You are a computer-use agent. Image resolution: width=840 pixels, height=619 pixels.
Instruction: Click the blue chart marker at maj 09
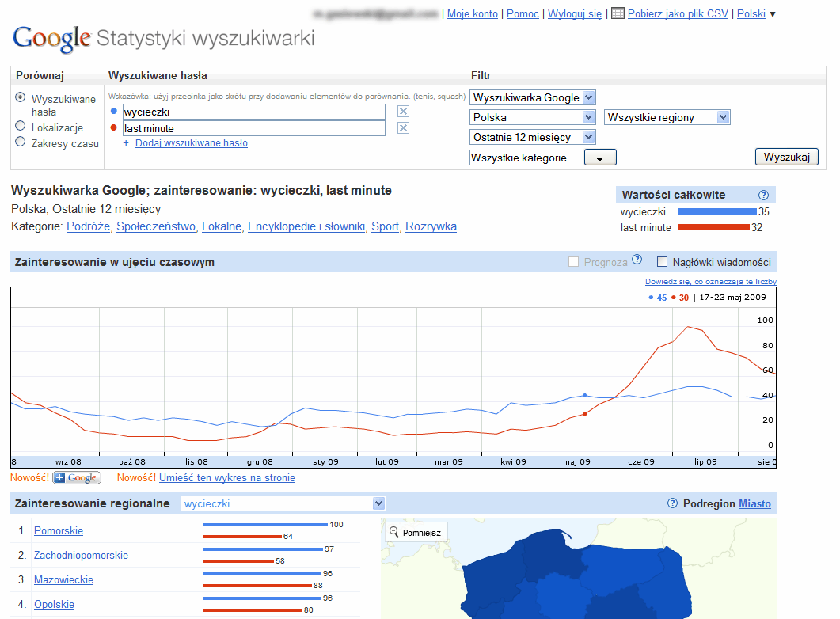pos(584,395)
